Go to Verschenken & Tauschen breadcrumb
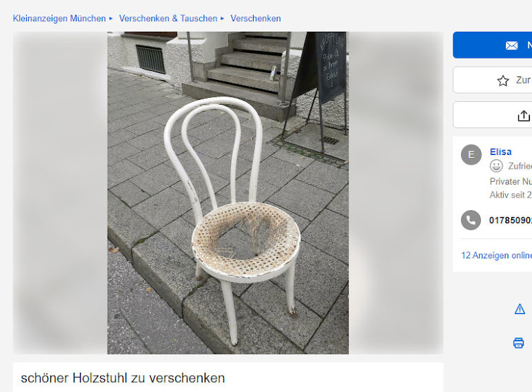This screenshot has width=532, height=392. point(168,19)
